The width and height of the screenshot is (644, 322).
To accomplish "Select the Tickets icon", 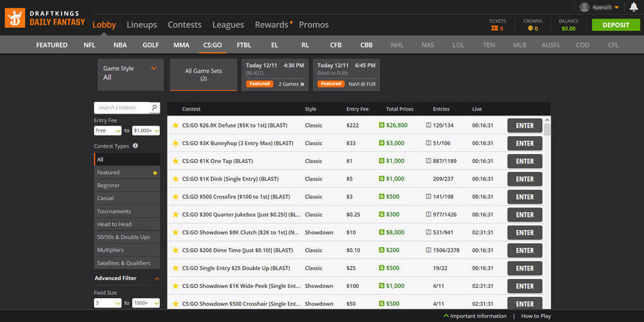I will pos(495,28).
